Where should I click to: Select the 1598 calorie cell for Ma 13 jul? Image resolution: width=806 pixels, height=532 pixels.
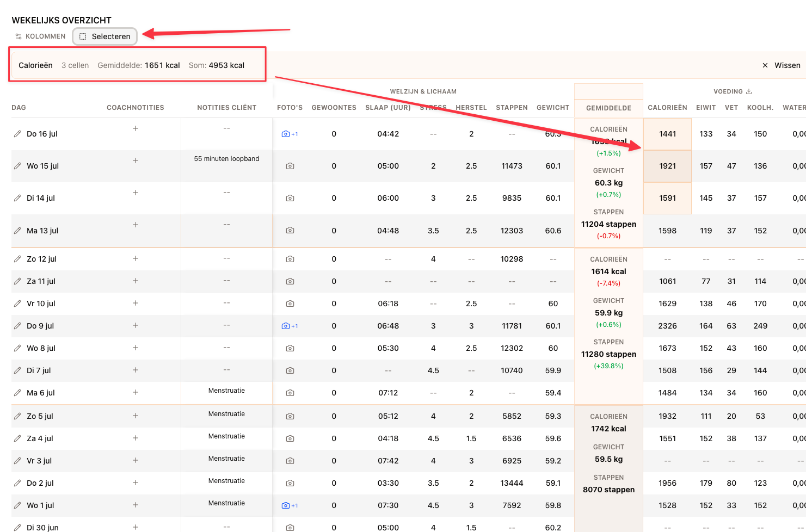click(667, 231)
